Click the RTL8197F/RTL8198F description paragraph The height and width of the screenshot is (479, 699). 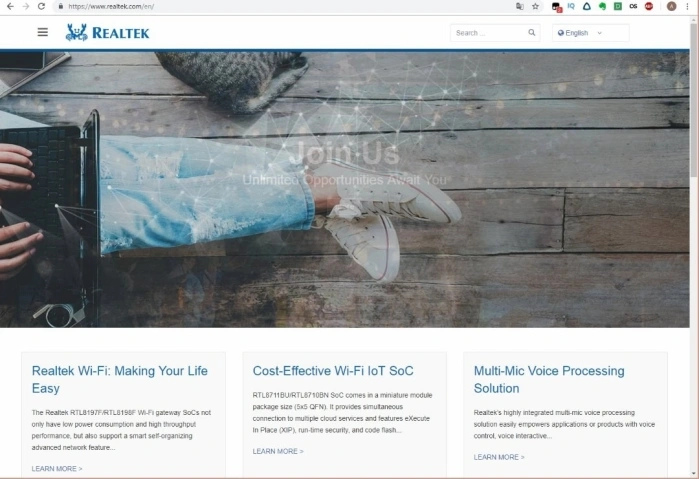pos(121,430)
